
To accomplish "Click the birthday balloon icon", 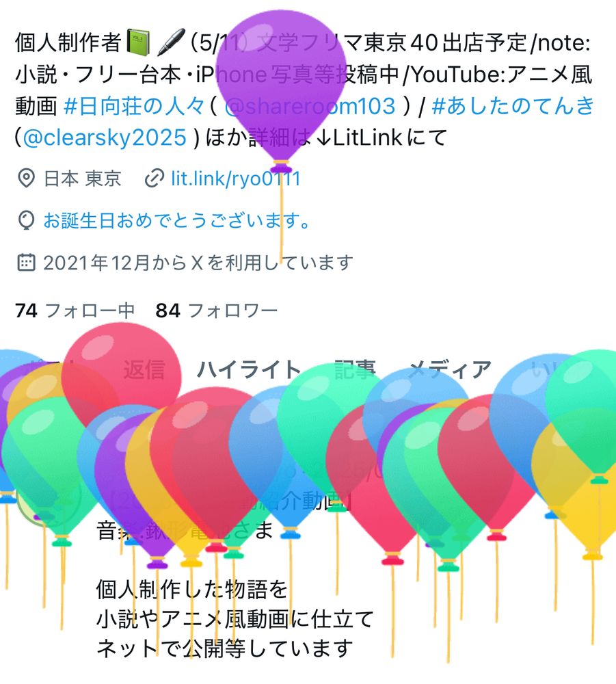I will [x=26, y=220].
